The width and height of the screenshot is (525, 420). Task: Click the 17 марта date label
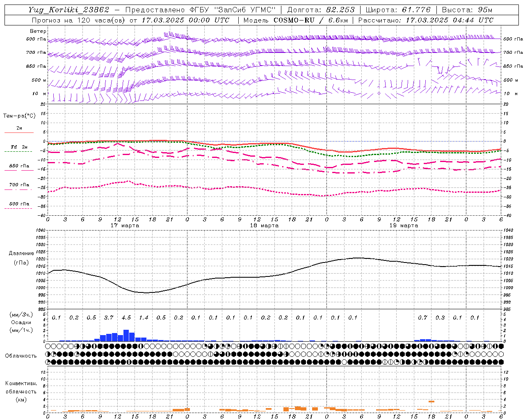coord(125,226)
